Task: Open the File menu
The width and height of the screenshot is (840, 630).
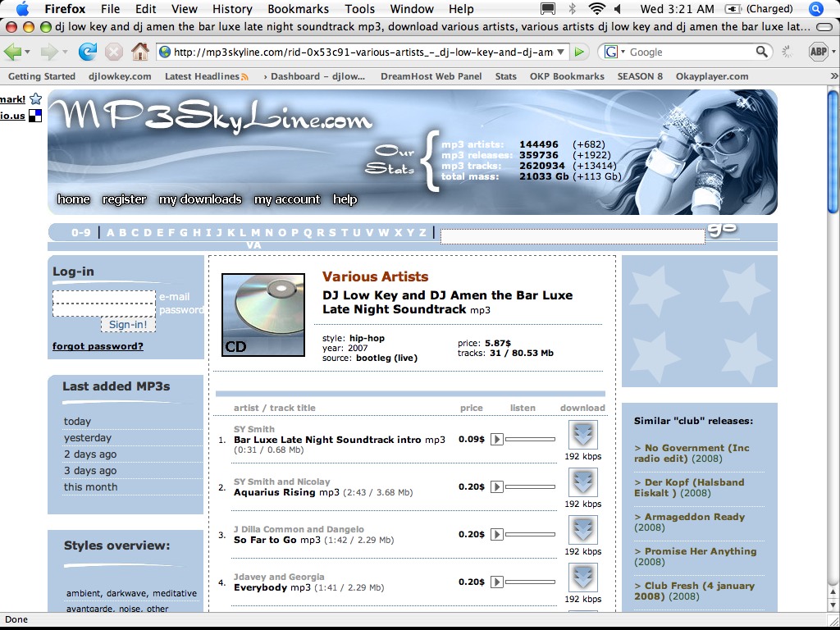Action: point(111,9)
